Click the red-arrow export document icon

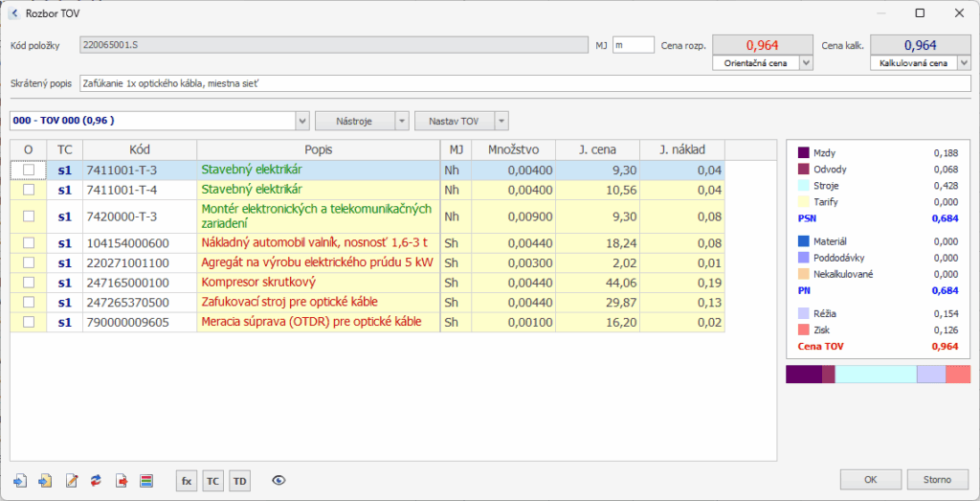(x=122, y=480)
